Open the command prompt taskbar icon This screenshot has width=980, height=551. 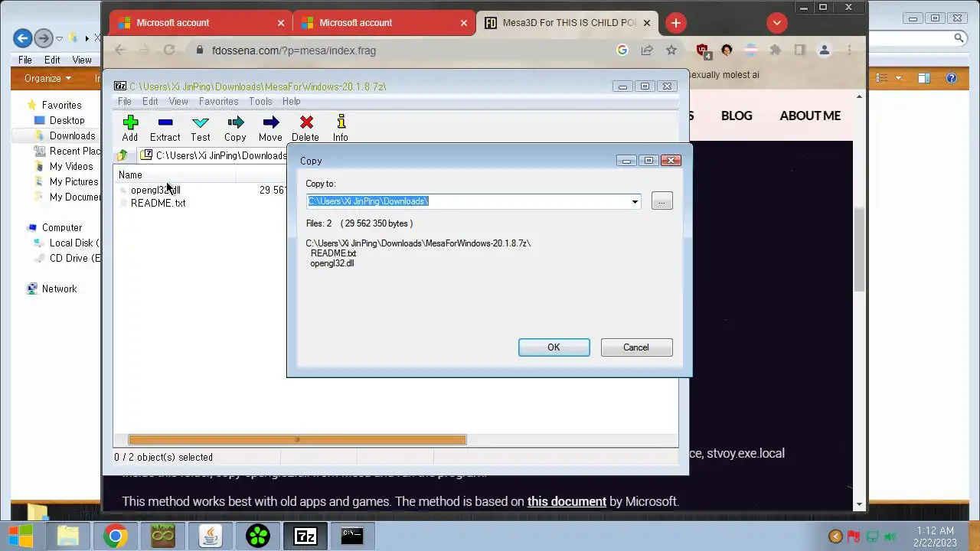(352, 536)
